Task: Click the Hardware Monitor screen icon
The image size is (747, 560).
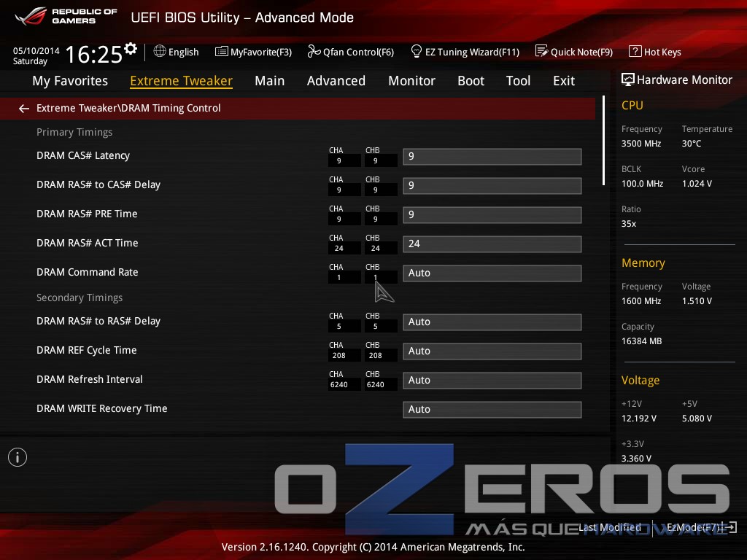Action: click(x=628, y=80)
